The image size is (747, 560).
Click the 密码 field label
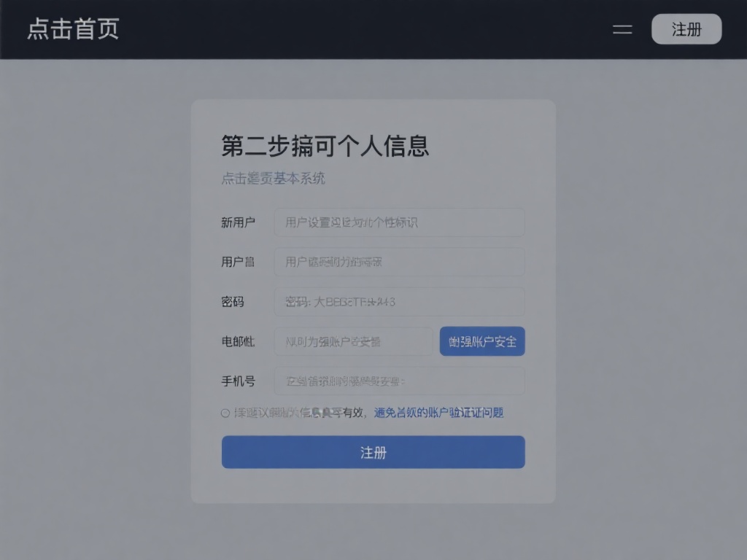[233, 302]
